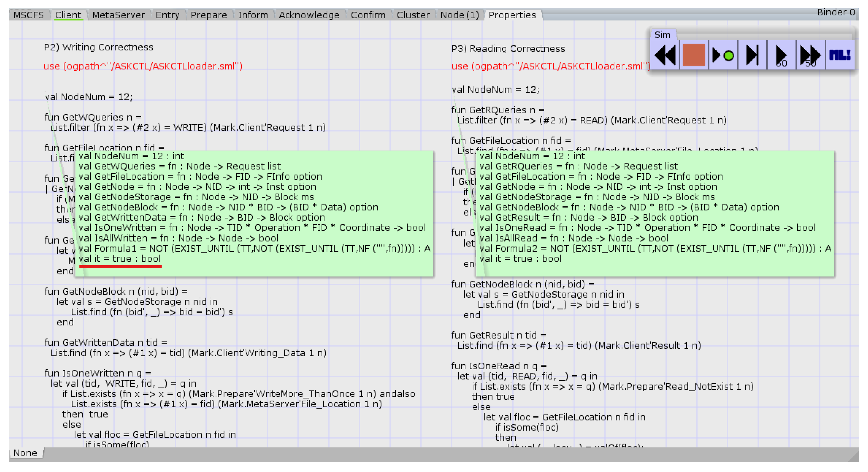Click the execute one transition tool
The image size is (868, 472).
pos(752,55)
